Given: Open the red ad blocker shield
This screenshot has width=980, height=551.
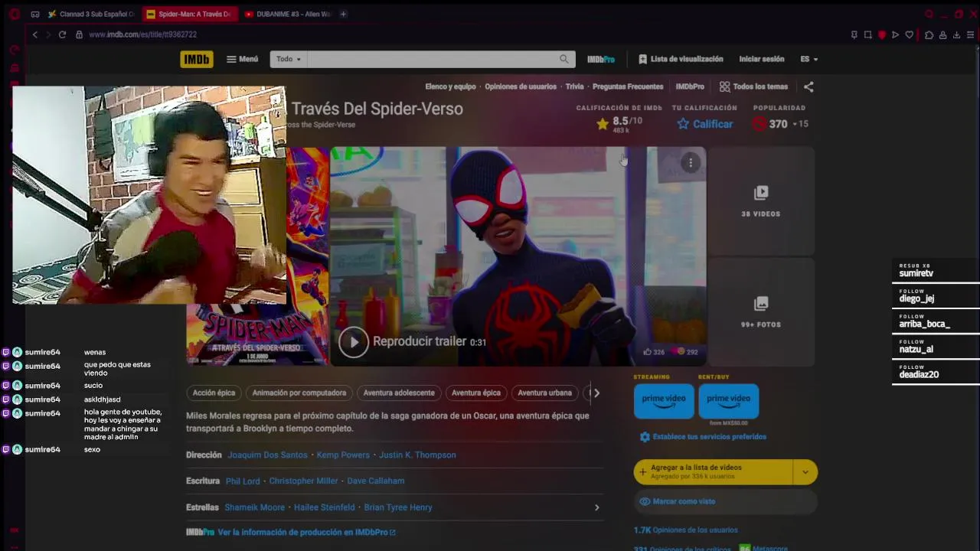Looking at the screenshot, I should 882,34.
